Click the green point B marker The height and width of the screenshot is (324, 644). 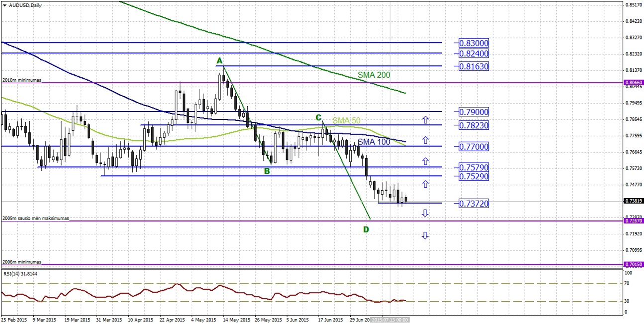(267, 171)
